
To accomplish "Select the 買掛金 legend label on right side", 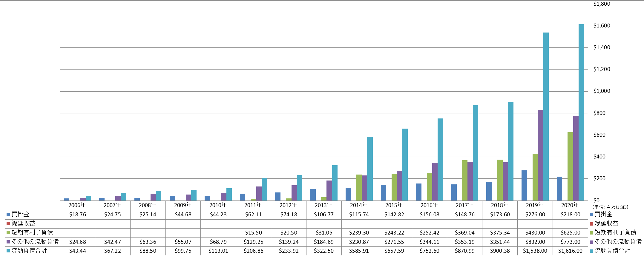I will pos(603,214).
